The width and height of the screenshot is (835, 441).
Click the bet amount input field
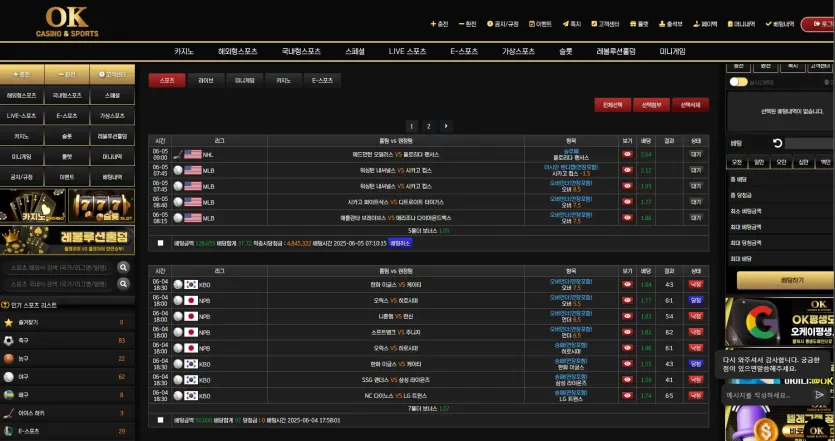[810, 143]
